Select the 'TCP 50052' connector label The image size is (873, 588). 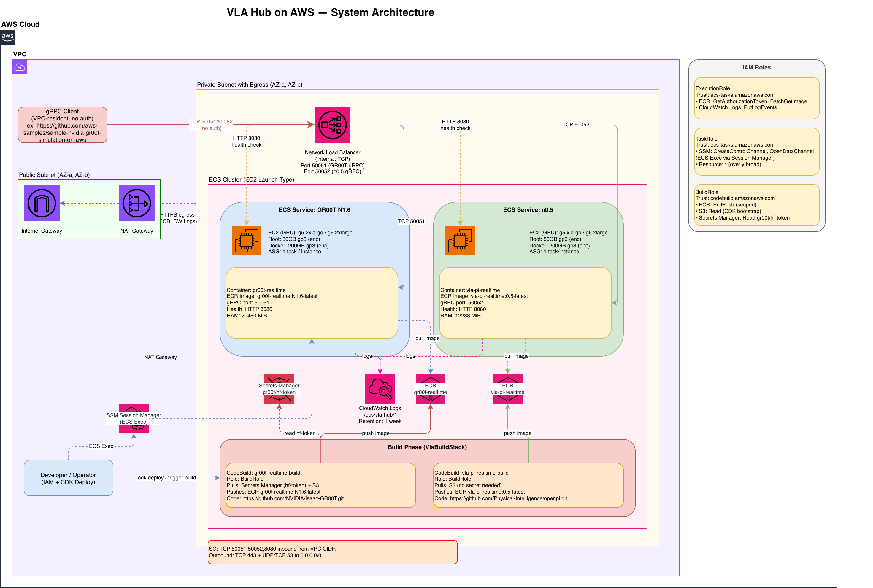pyautogui.click(x=576, y=125)
